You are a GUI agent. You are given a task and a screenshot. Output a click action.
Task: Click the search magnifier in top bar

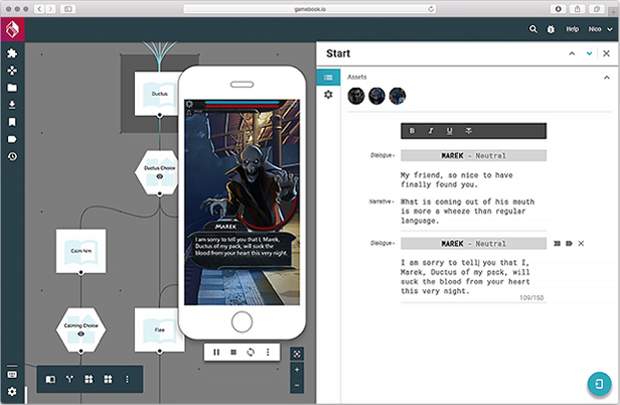(533, 29)
